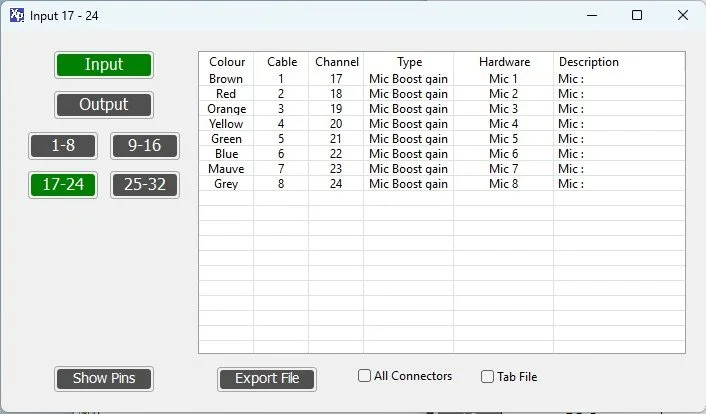Image resolution: width=706 pixels, height=414 pixels.
Task: Switch to Output mode
Action: pyautogui.click(x=104, y=105)
